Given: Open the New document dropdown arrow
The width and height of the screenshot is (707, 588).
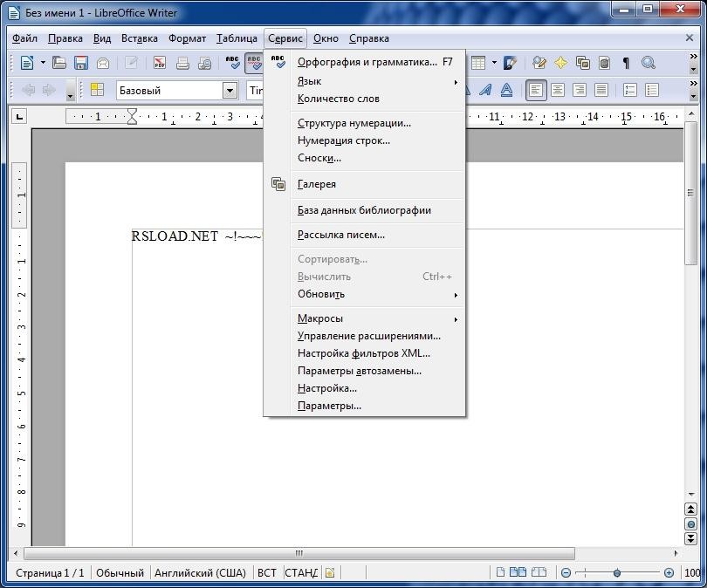Looking at the screenshot, I should point(43,63).
